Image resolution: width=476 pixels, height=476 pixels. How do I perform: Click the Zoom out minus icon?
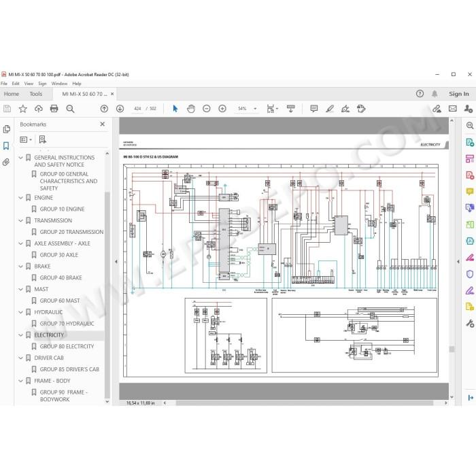(x=207, y=108)
